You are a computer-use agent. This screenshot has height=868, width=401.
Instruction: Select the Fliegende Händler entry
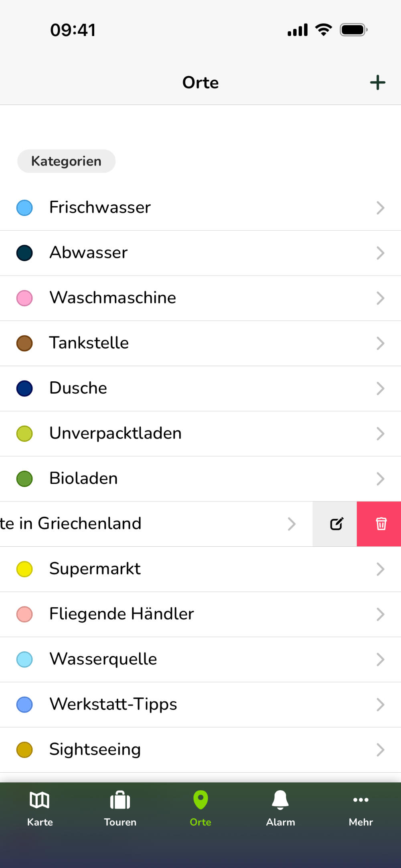point(122,614)
